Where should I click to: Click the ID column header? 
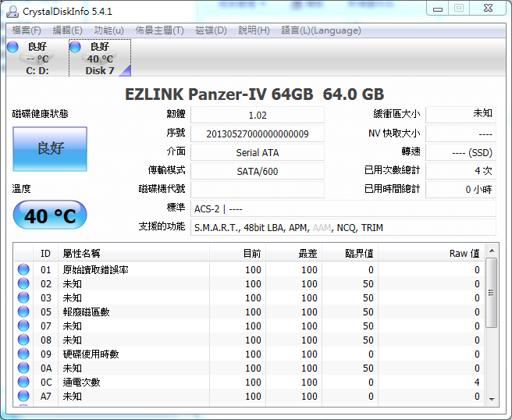click(45, 253)
